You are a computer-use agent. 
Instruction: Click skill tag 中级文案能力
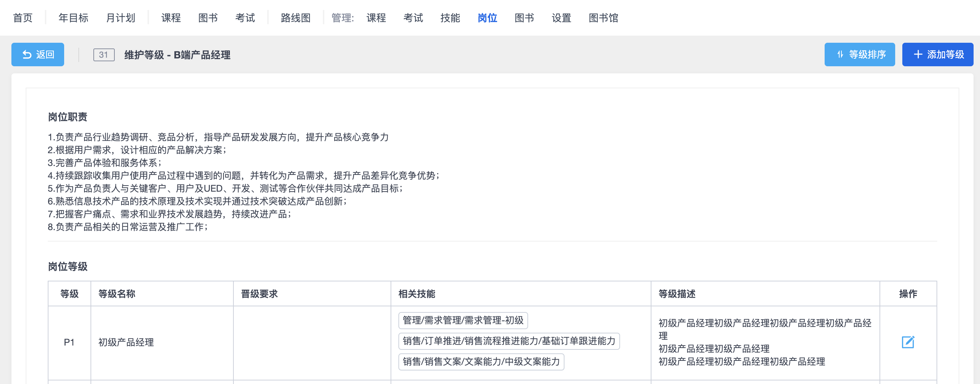pyautogui.click(x=481, y=362)
